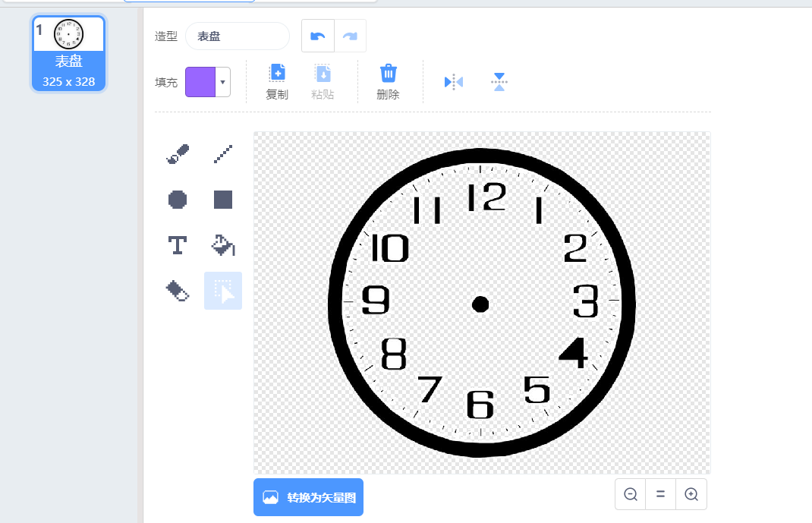Screen dimensions: 812x523
Task: Select the Brush tool
Action: pos(178,155)
